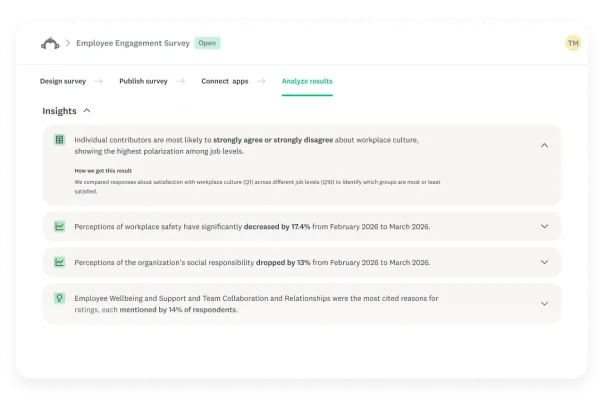Click the Insights heading
The width and height of the screenshot is (604, 400).
click(59, 111)
